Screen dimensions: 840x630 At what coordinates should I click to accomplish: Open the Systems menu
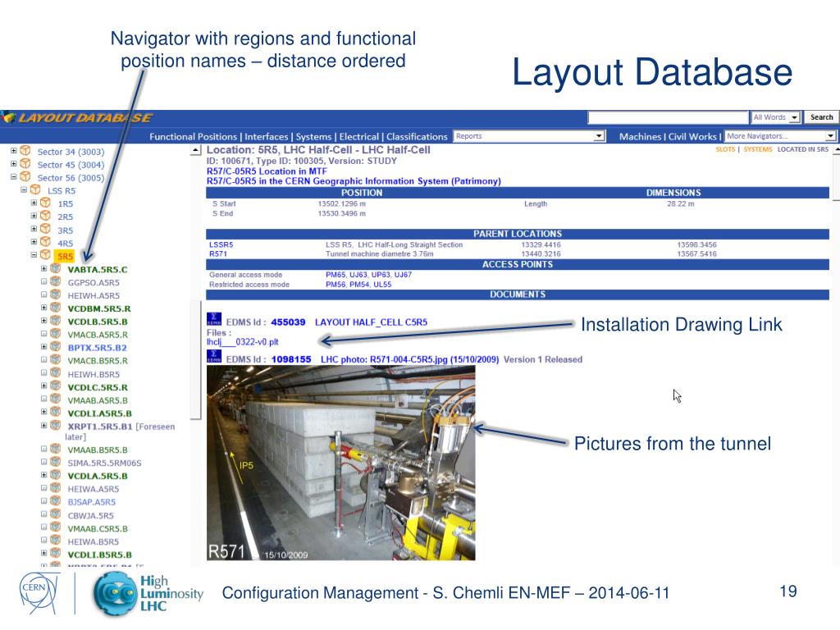(x=313, y=137)
